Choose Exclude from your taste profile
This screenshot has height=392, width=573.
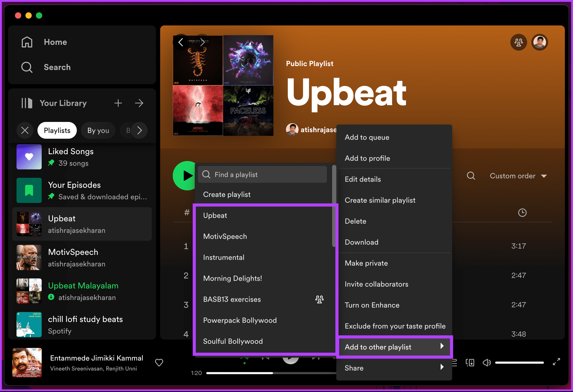click(394, 326)
